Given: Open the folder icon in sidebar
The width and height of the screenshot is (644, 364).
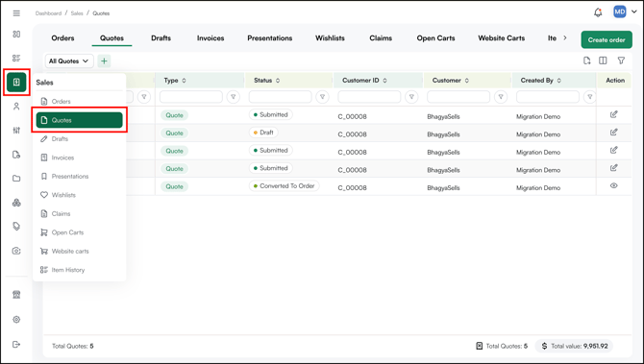Looking at the screenshot, I should coord(16,179).
